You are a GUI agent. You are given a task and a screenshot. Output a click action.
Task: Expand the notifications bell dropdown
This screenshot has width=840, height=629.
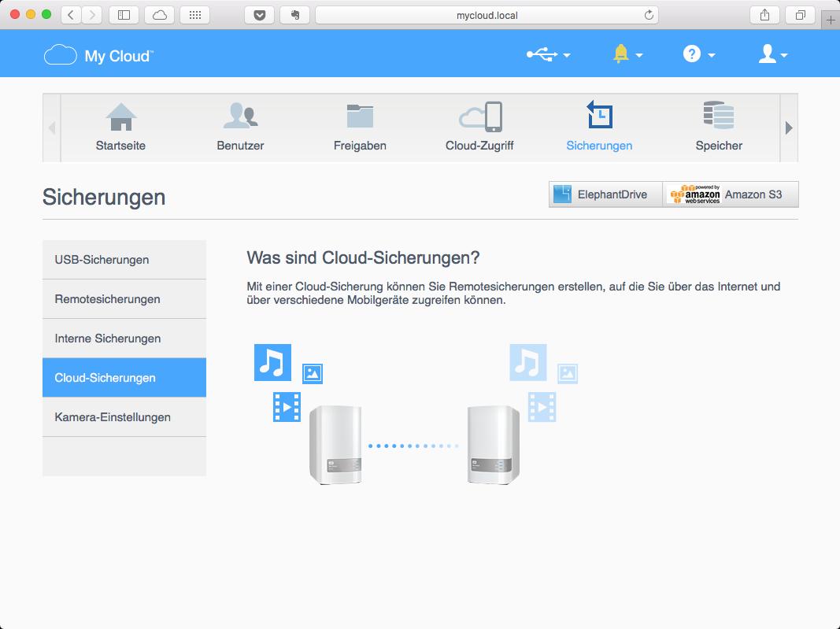[627, 54]
